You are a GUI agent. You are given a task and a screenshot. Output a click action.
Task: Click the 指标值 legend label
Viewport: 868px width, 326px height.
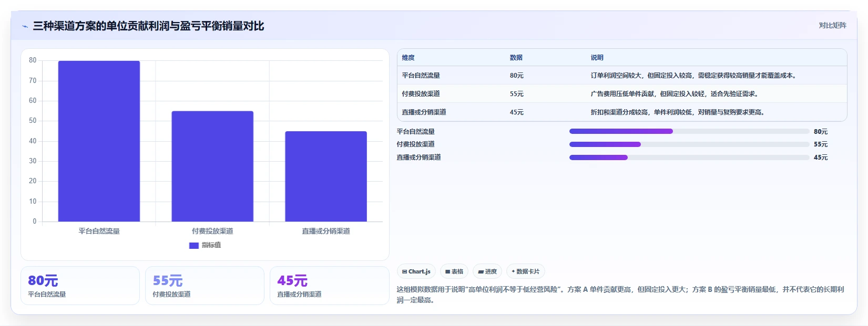point(211,245)
